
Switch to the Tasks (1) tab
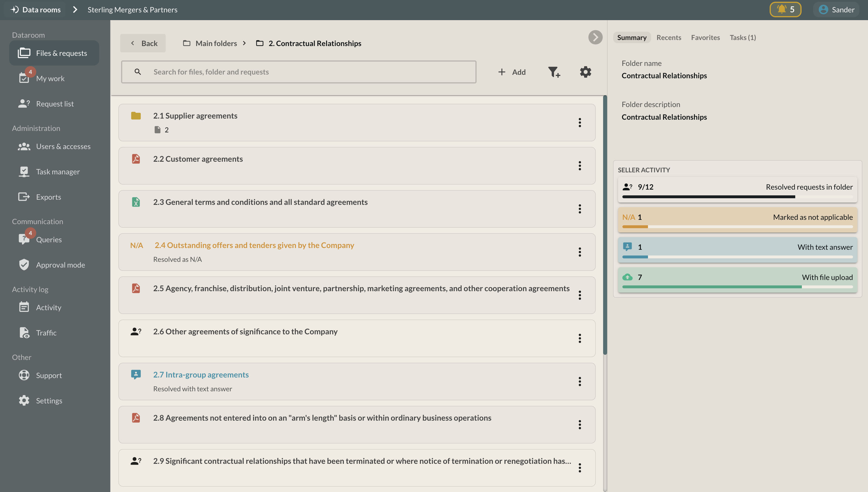point(742,37)
